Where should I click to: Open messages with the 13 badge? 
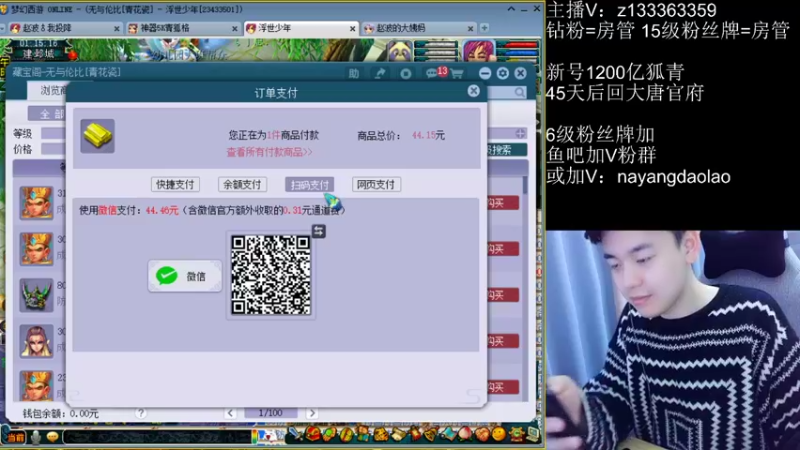coord(434,73)
